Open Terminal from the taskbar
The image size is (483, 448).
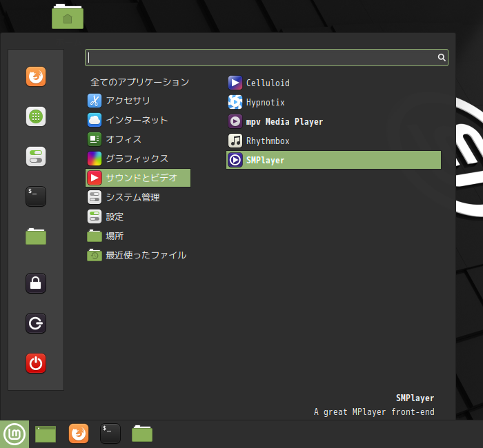[110, 434]
